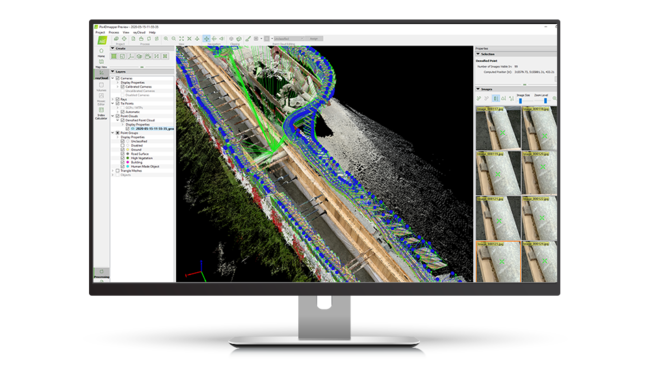Viewport: 650px width, 366px height.
Task: Collapse the Layers panel header arrow
Action: pyautogui.click(x=113, y=72)
